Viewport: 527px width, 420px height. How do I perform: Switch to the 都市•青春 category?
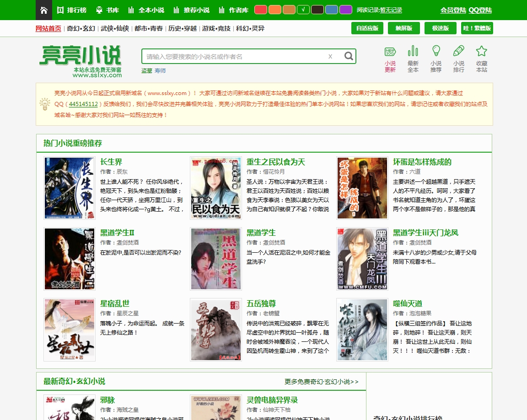point(149,28)
